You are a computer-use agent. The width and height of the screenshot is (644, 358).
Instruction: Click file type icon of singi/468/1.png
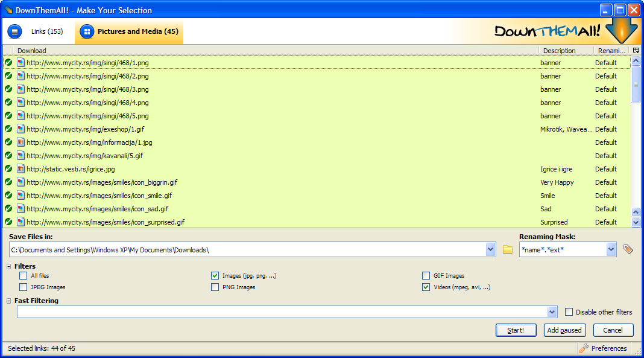[21, 62]
